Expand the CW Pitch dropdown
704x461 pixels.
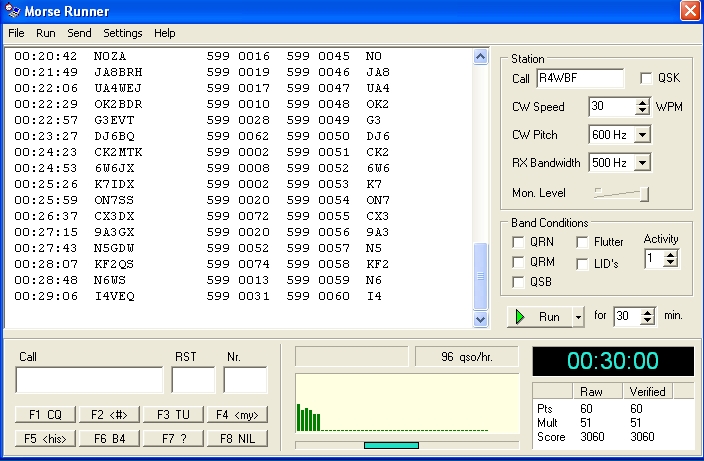tap(642, 134)
